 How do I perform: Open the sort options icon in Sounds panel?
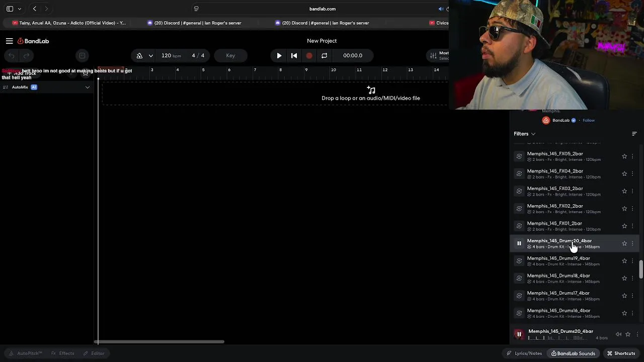tap(634, 134)
